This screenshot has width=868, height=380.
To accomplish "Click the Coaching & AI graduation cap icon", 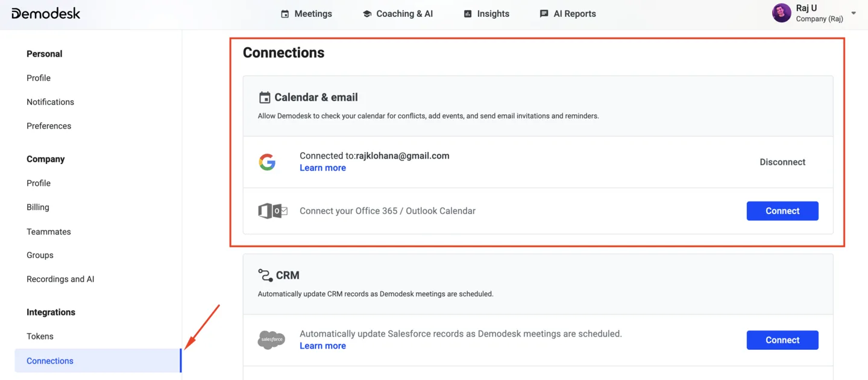I will tap(367, 14).
